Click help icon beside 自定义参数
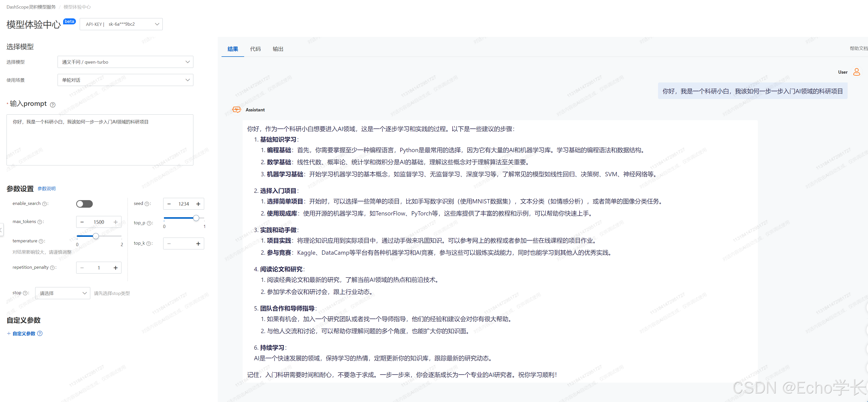This screenshot has width=868, height=402. pos(40,333)
